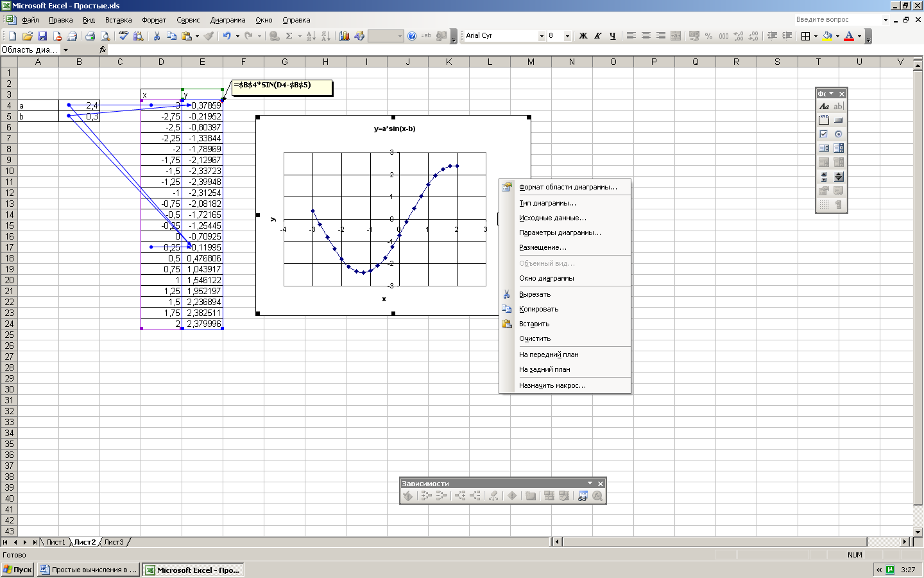Select cell with value 2,379996
The width and height of the screenshot is (924, 578).
point(203,324)
